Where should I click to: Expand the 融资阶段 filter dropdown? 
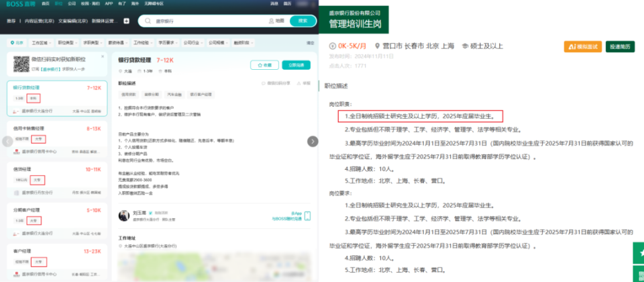(243, 43)
